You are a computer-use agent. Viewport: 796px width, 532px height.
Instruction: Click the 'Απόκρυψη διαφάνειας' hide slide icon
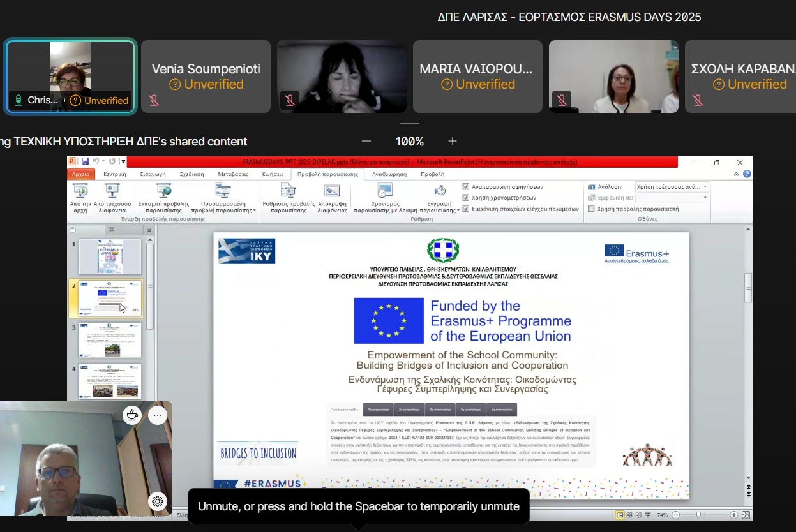[x=332, y=190]
